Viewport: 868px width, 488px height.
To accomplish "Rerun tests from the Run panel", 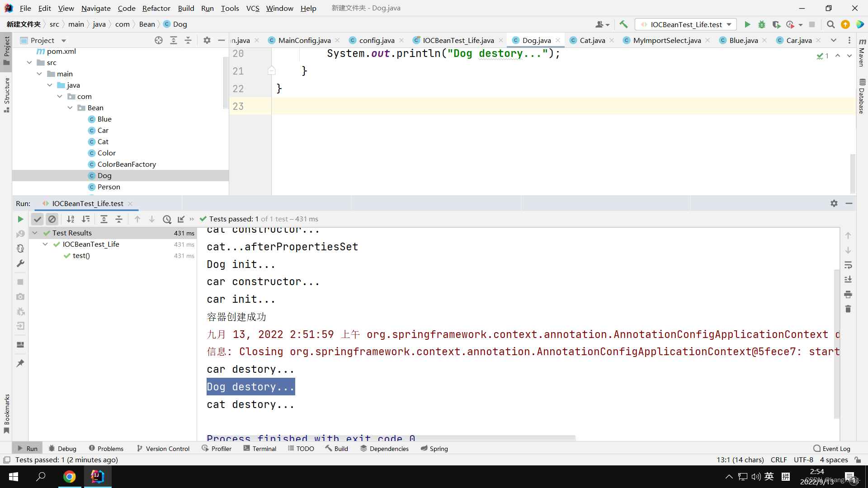I will point(20,219).
